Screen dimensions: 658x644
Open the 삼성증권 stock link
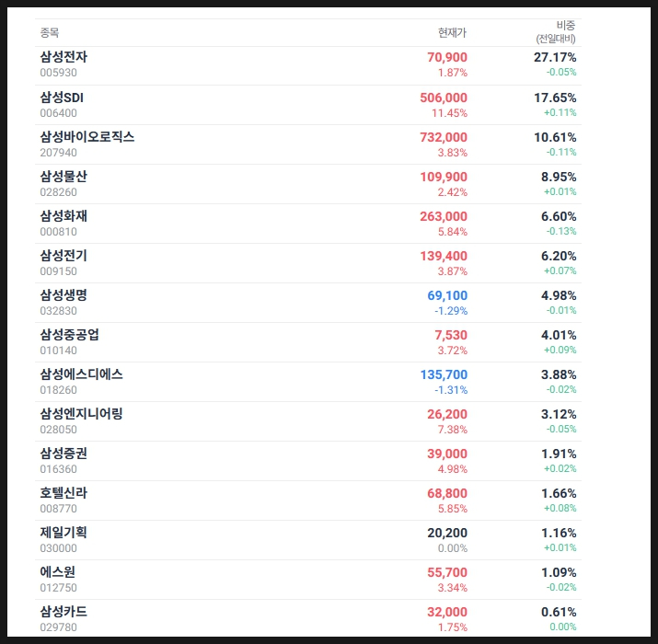tap(63, 453)
